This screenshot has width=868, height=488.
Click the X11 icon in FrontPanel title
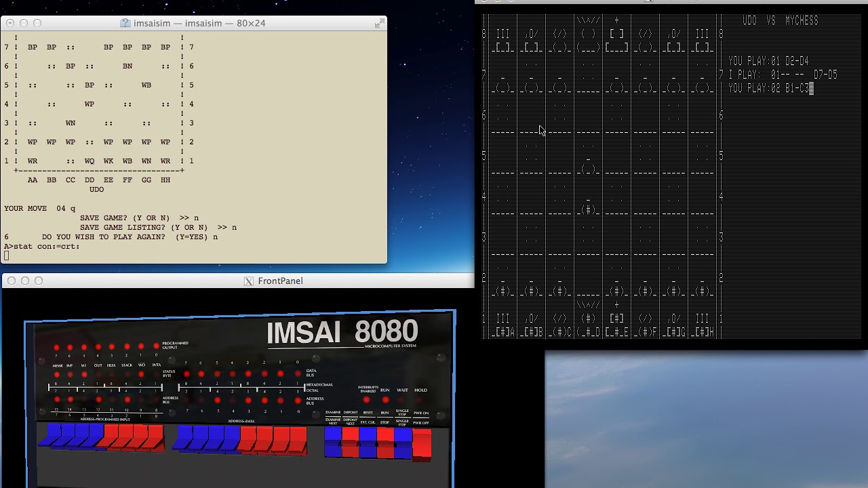click(x=249, y=281)
